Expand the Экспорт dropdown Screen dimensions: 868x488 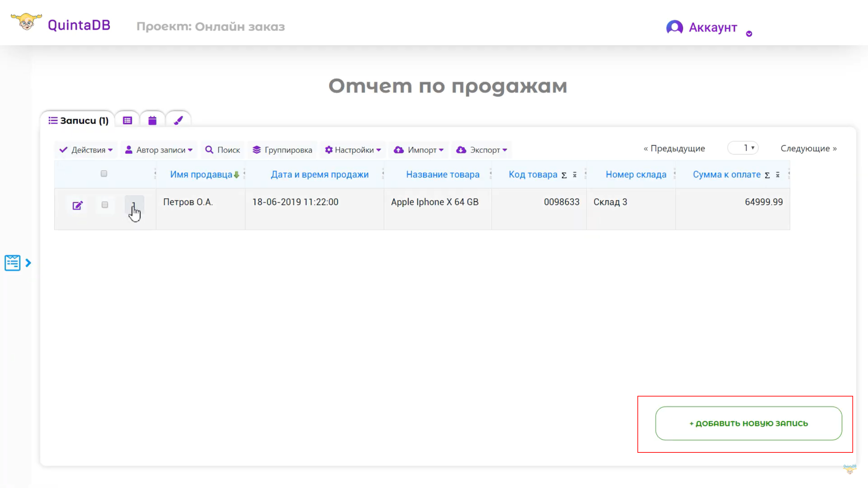(481, 150)
